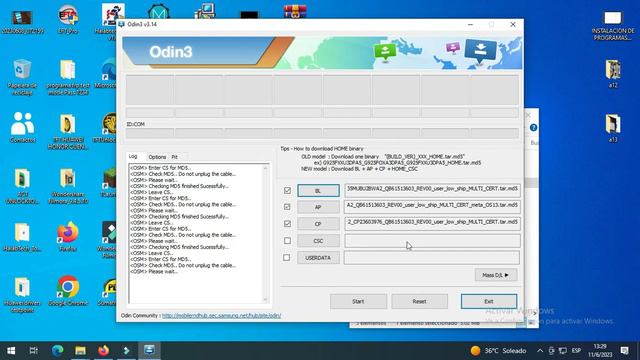Open the video file icon dated 20230509

click(22, 21)
